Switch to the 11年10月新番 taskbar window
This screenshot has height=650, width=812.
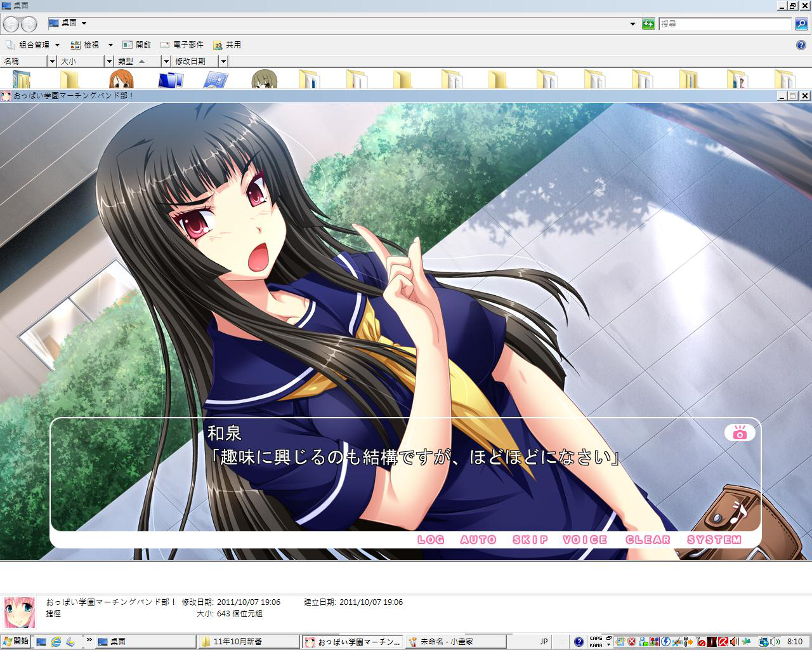click(248, 642)
